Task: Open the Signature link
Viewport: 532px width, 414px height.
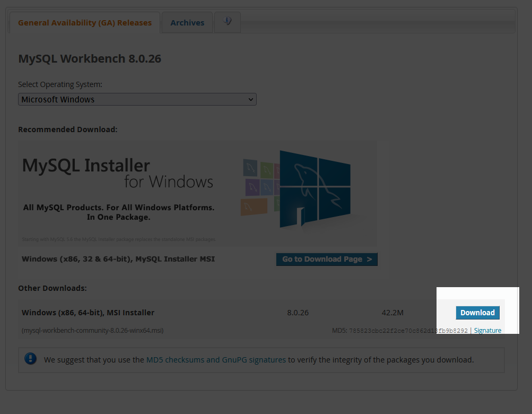Action: [x=487, y=330]
